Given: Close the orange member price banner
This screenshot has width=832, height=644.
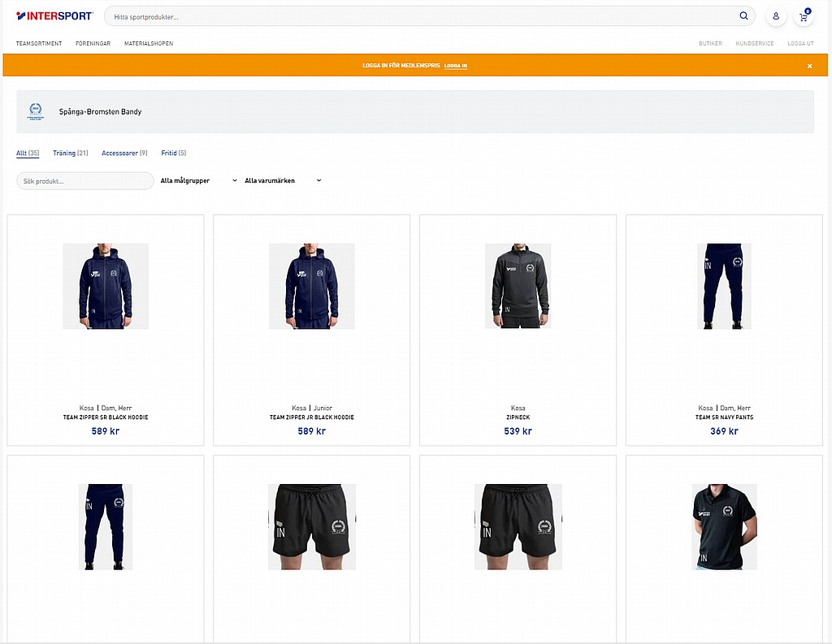Looking at the screenshot, I should click(x=810, y=66).
